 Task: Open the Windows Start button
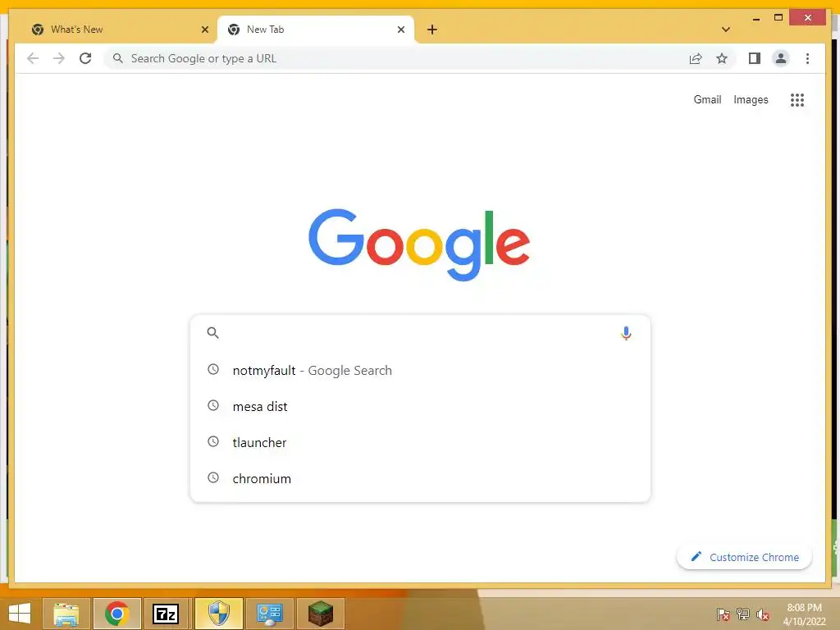pyautogui.click(x=20, y=614)
